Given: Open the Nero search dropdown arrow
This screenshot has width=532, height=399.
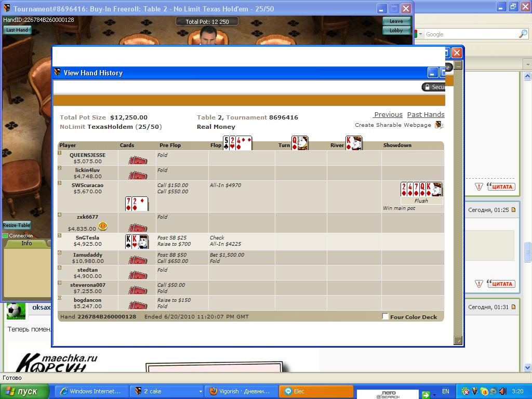Looking at the screenshot, I should click(x=434, y=395).
